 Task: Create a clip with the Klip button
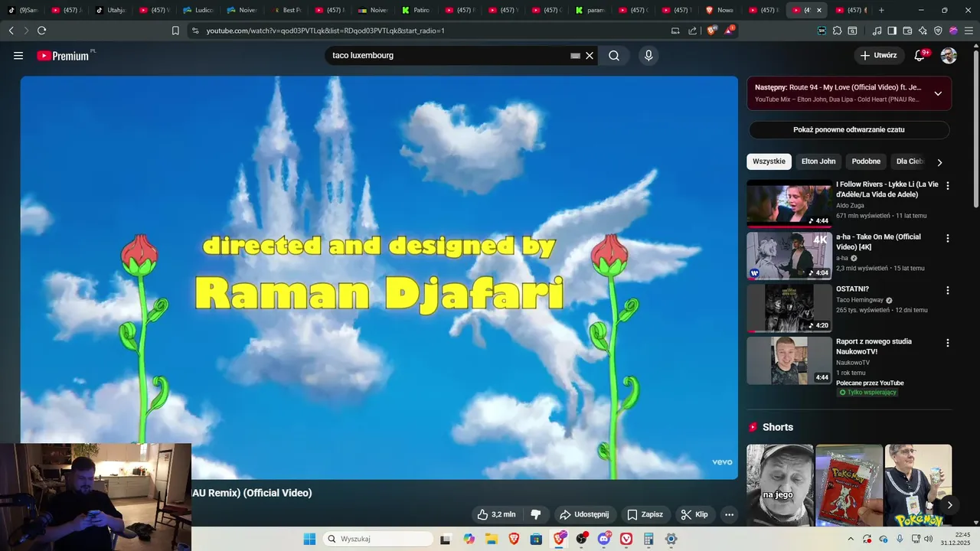694,515
